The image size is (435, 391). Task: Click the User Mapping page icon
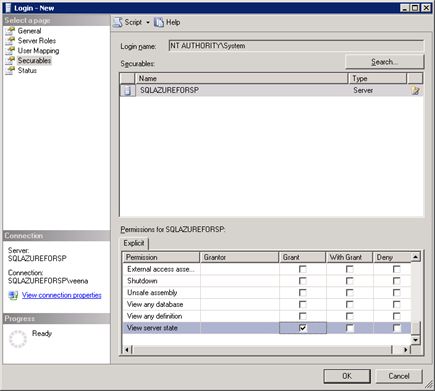(x=11, y=51)
